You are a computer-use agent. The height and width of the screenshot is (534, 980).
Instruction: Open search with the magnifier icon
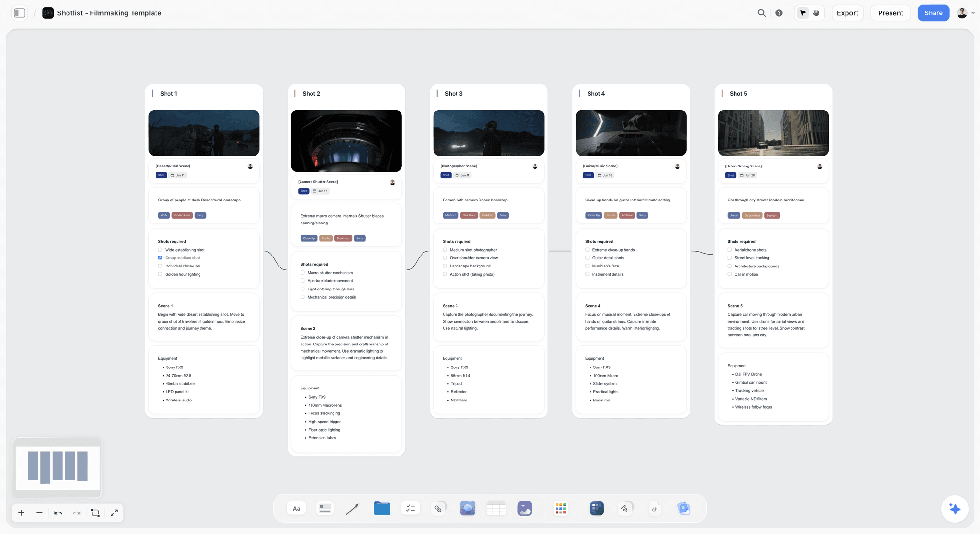(x=762, y=13)
